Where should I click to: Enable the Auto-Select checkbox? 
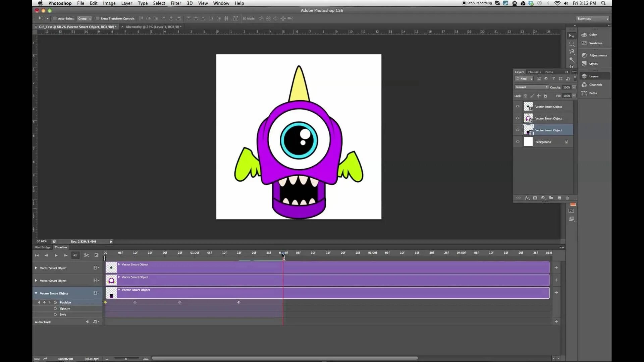point(55,18)
